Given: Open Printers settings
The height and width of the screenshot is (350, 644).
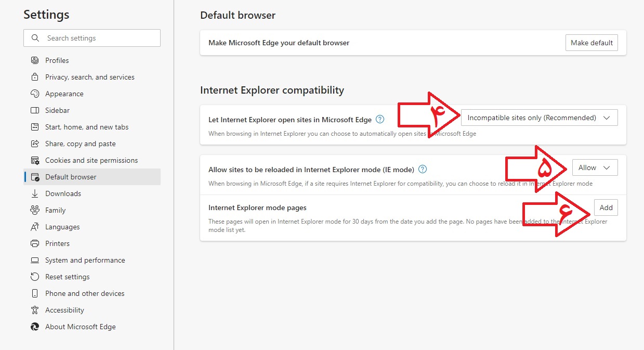Looking at the screenshot, I should tap(92, 243).
